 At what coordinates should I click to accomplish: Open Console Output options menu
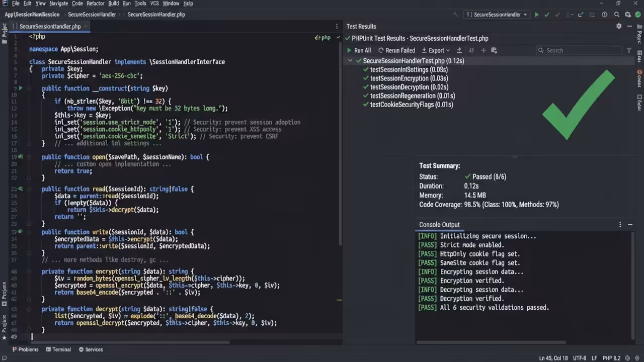tap(620, 225)
